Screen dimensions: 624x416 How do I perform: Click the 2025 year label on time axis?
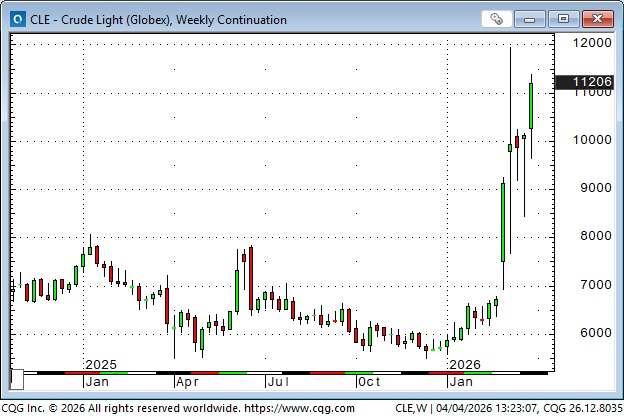click(101, 364)
